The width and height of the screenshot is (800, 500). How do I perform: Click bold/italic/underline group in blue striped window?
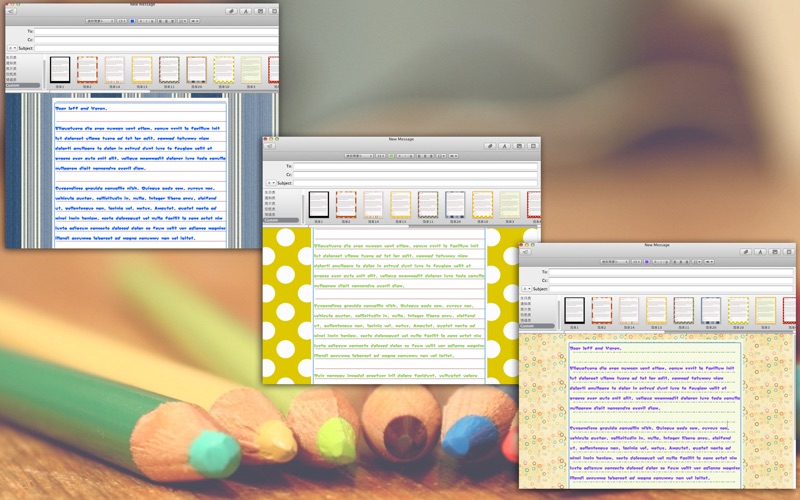(146, 21)
